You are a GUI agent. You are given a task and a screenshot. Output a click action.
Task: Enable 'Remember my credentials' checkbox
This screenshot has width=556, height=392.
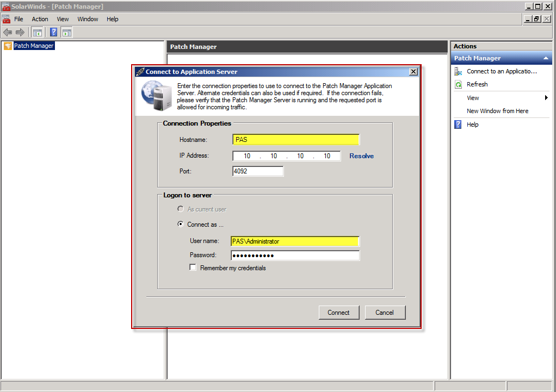(x=193, y=267)
